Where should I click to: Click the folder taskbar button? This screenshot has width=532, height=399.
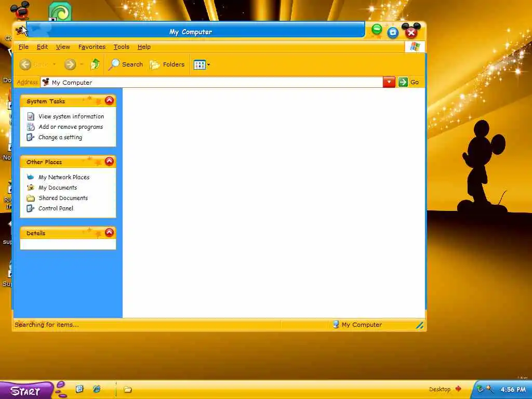click(128, 389)
